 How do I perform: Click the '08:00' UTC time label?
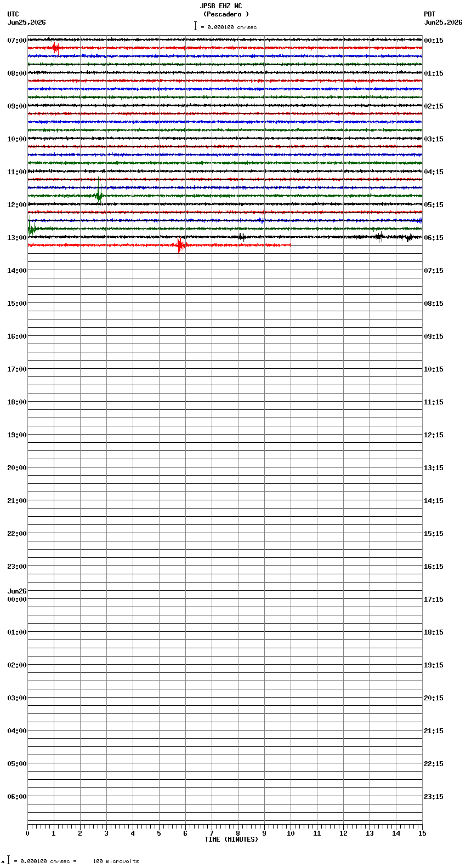[x=17, y=73]
